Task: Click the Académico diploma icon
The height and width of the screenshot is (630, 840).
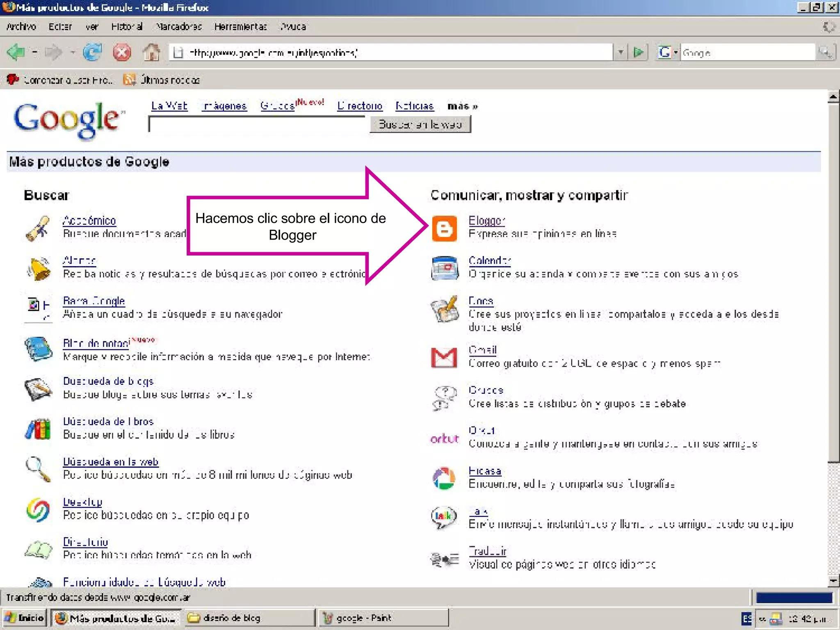Action: coord(38,228)
